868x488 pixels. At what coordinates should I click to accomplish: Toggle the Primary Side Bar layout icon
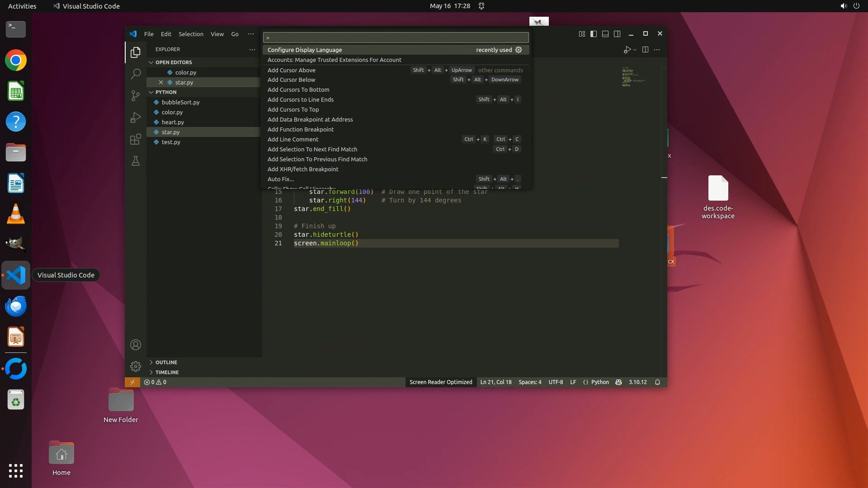click(594, 34)
